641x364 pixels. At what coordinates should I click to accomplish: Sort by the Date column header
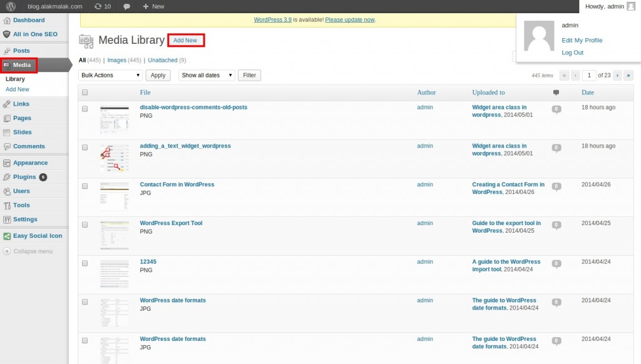587,93
